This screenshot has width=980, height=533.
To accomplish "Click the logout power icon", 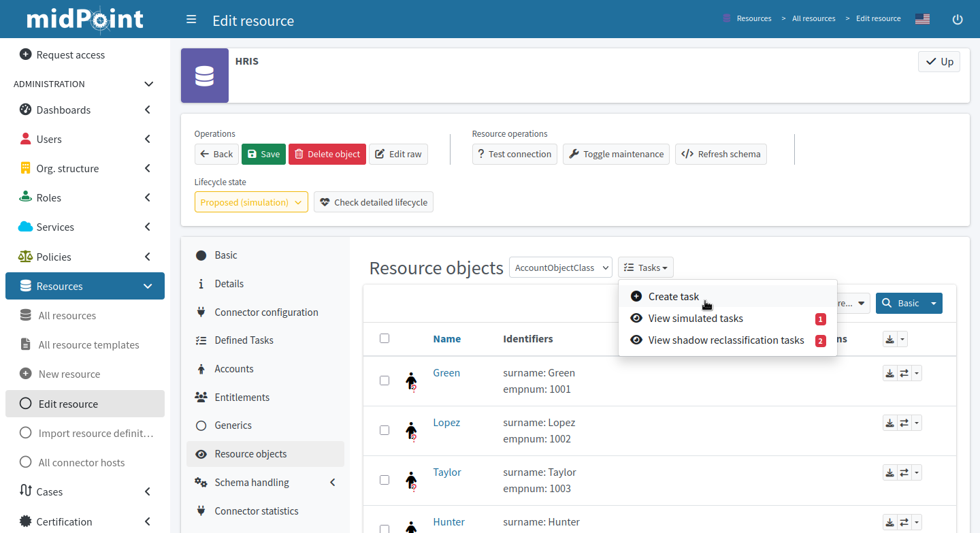I will [958, 19].
